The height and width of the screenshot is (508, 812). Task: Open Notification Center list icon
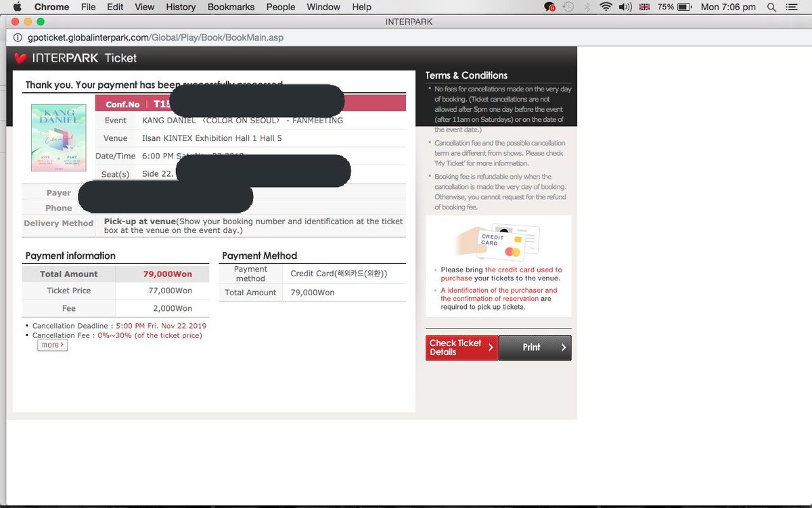pos(793,7)
